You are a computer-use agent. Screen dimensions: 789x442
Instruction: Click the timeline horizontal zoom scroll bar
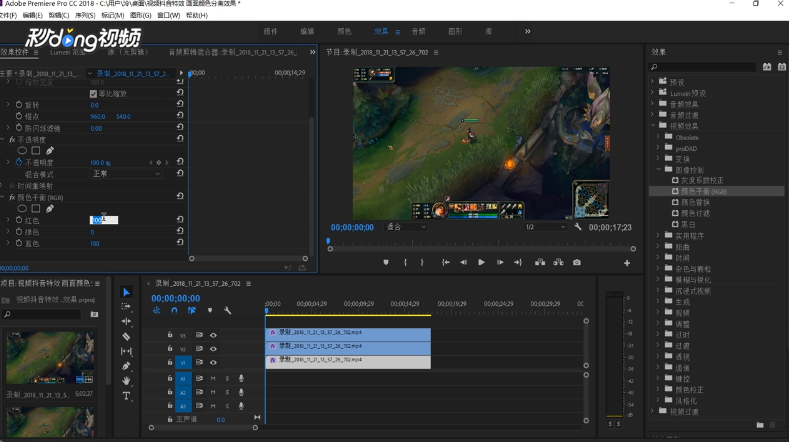coord(203,427)
